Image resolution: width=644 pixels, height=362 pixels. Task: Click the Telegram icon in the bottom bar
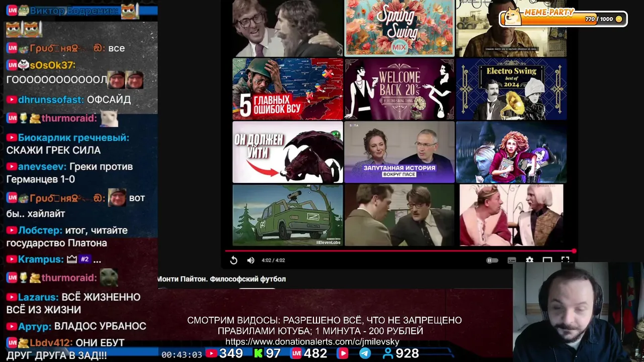click(365, 353)
